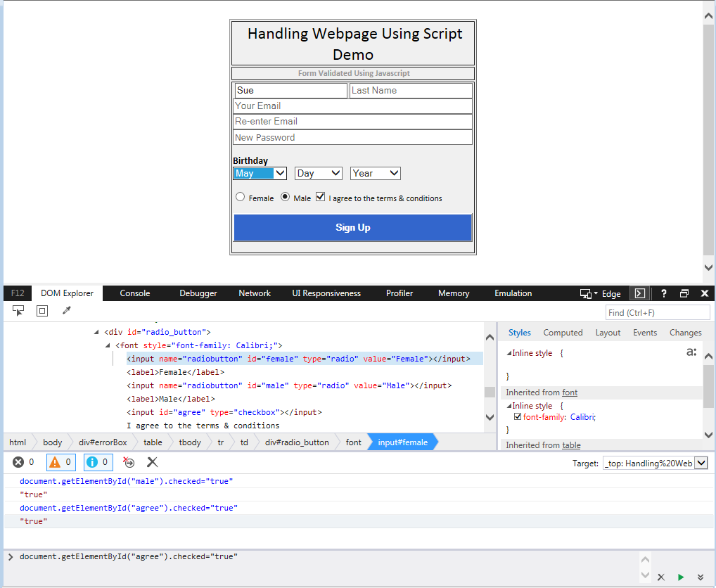716x588 pixels.
Task: Expand console input to multiline mode
Action: tap(701, 577)
